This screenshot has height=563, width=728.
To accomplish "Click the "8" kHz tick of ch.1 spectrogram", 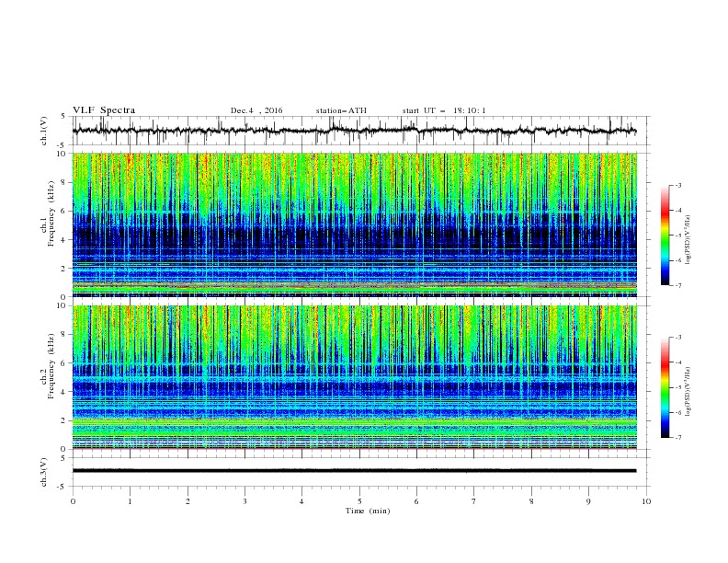I will click(64, 182).
